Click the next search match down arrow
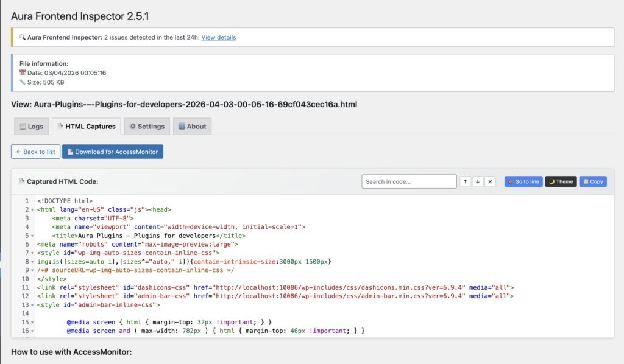Viewport: 624px width, 364px height. pos(478,181)
